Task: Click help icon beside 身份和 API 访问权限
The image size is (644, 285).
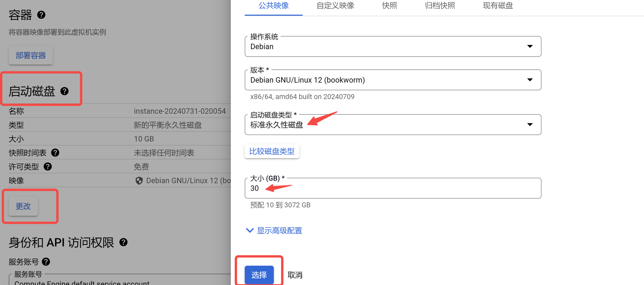Action: (123, 242)
